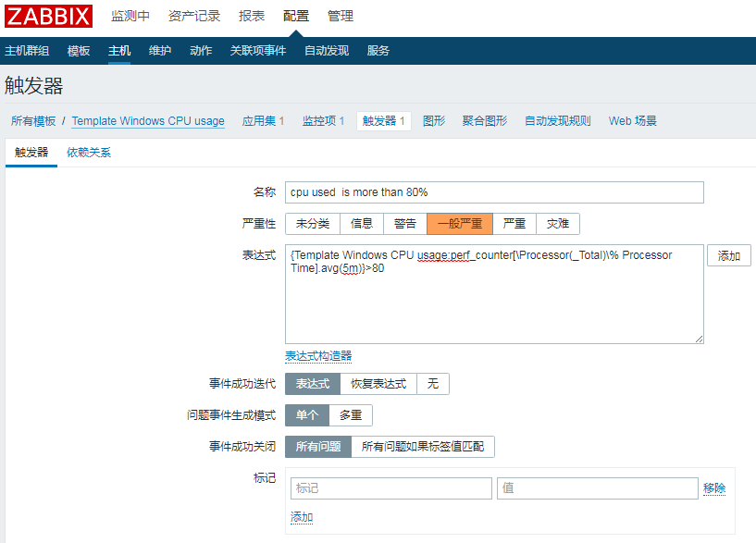Viewport: 756px width, 543px height.
Task: Click 添加 button beside expression
Action: [728, 255]
